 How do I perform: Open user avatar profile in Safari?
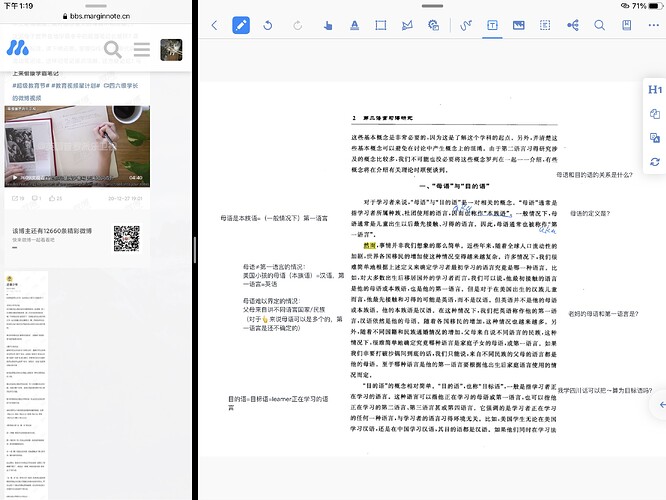tap(171, 50)
